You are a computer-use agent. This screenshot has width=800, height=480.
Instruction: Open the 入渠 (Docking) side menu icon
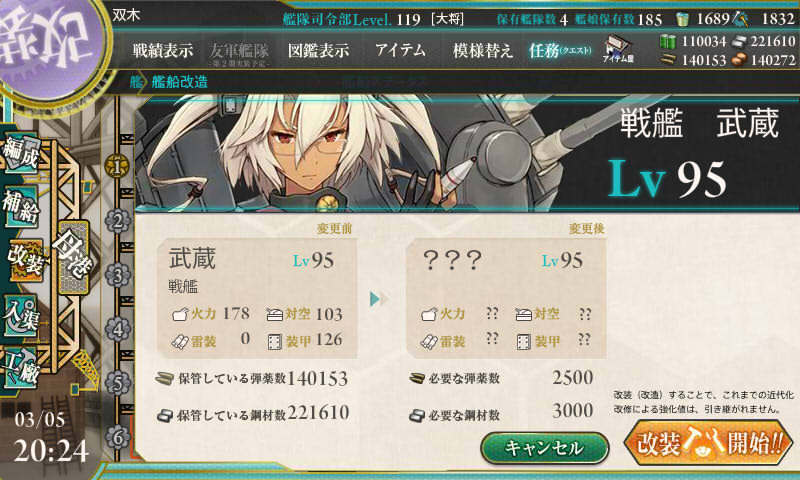click(20, 316)
